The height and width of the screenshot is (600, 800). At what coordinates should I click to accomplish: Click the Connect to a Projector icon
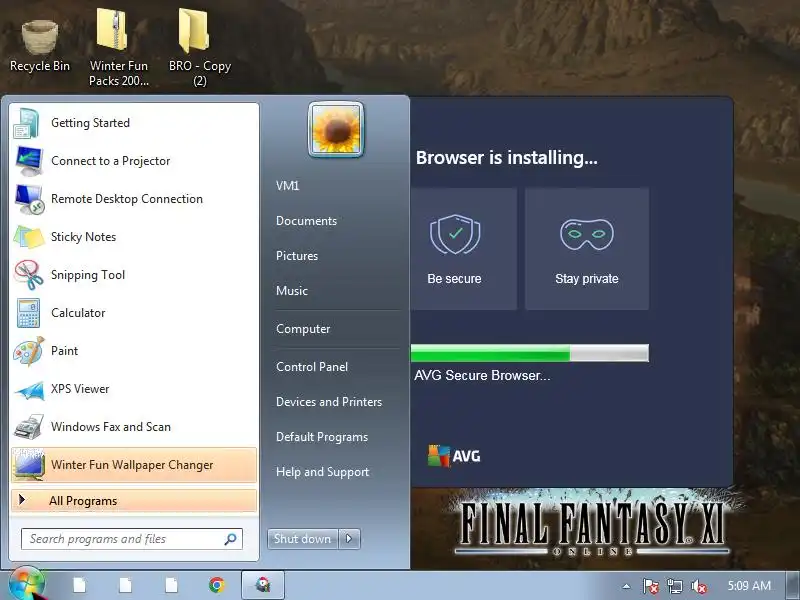[28, 161]
